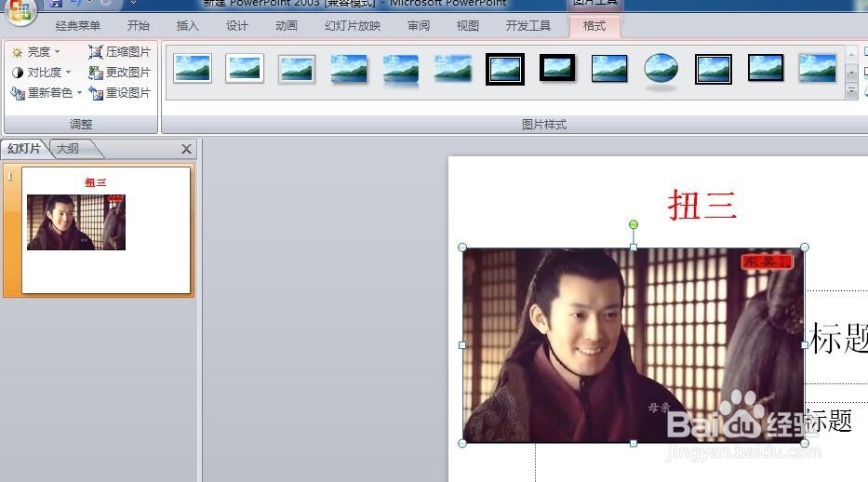Apply the eighth thick black frame style

[x=557, y=68]
